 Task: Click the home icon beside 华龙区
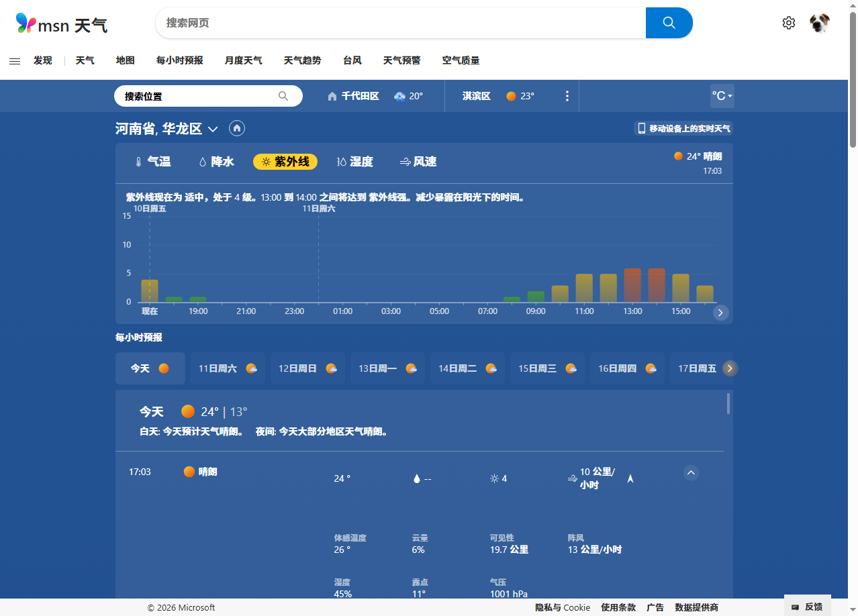236,128
